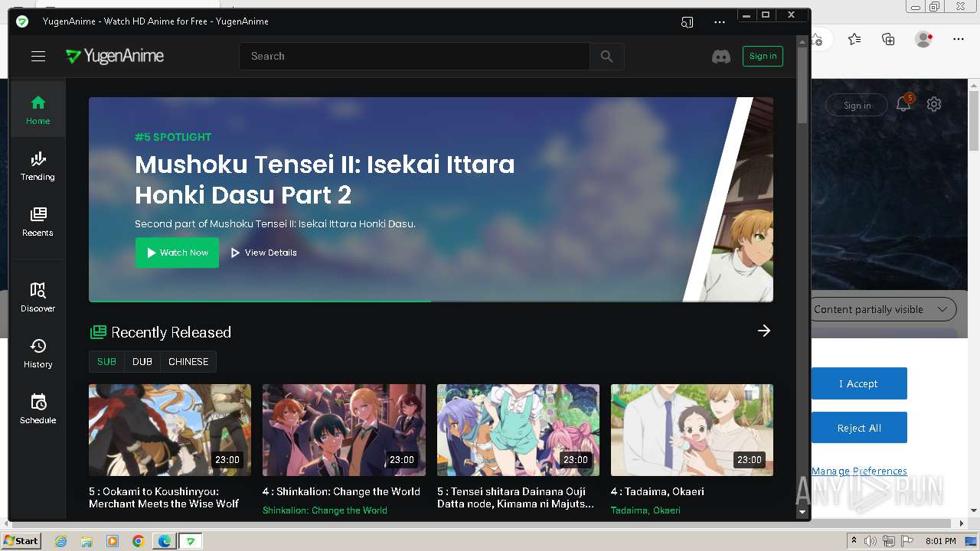Open the media player taskbar icon
This screenshot has width=980, height=551.
(113, 541)
